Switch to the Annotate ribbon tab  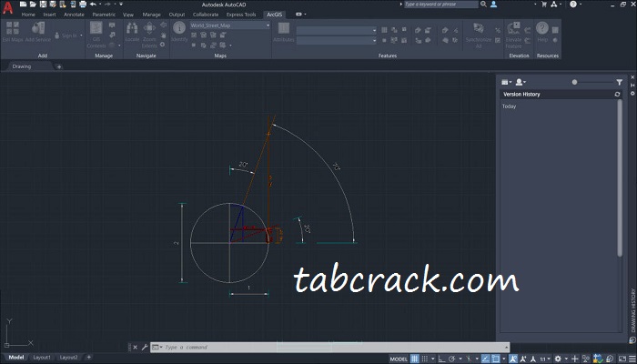coord(74,15)
